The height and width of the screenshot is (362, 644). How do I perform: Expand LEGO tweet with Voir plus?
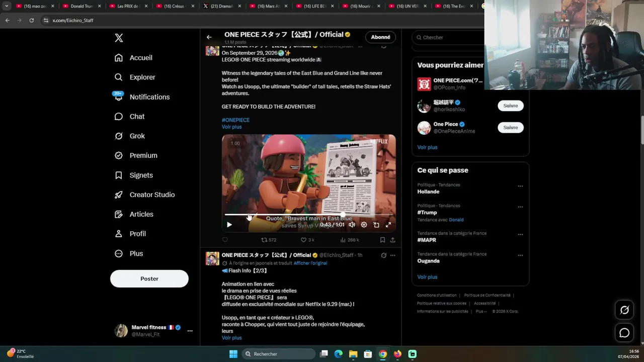(x=232, y=127)
